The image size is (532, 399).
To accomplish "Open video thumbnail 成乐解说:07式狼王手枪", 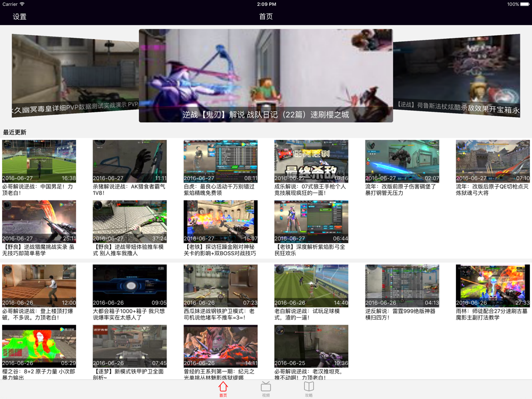I will (x=311, y=161).
